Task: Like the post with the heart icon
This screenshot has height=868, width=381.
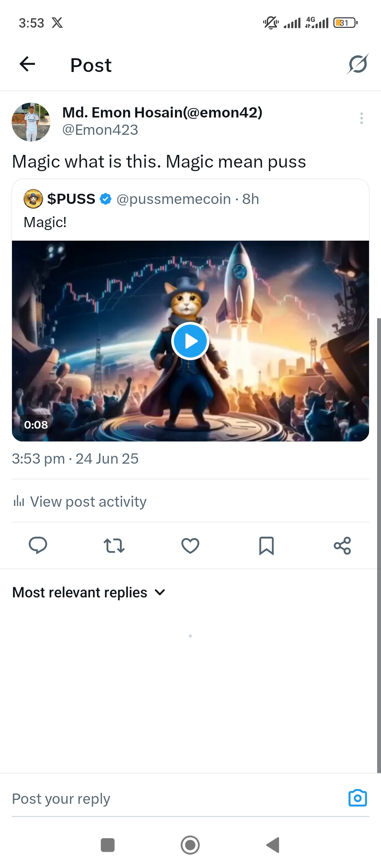Action: pos(190,545)
